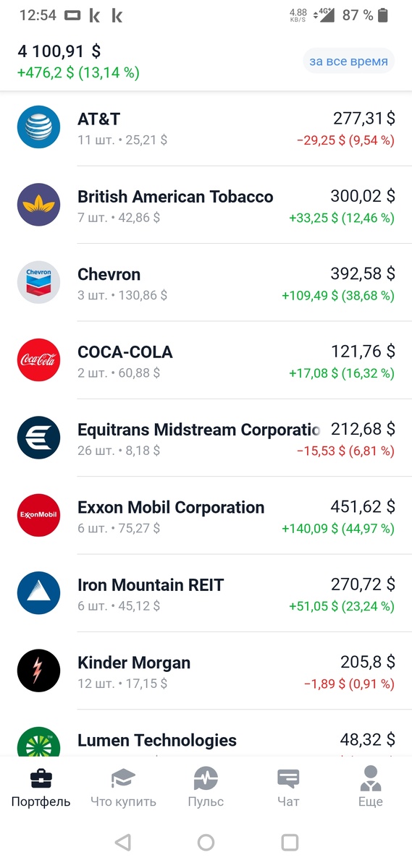This screenshot has height=868, width=412.
Task: Tap the Android home circle button
Action: pyautogui.click(x=206, y=842)
